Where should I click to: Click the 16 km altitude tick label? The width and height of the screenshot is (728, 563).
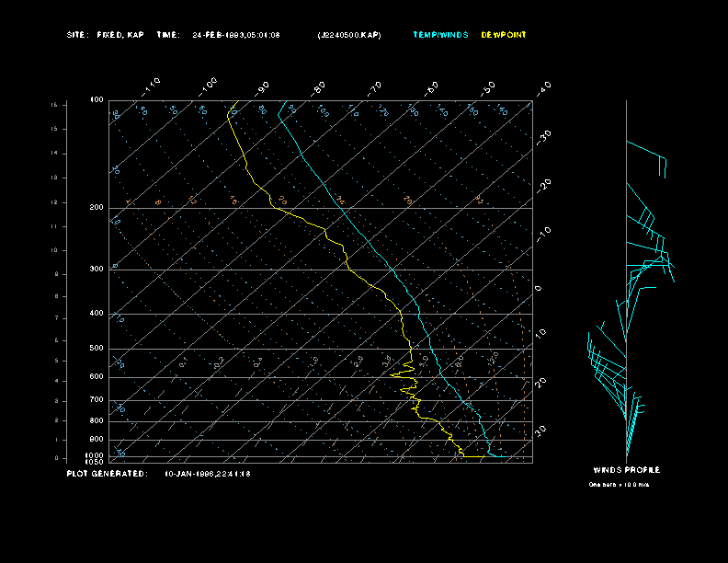coord(55,105)
